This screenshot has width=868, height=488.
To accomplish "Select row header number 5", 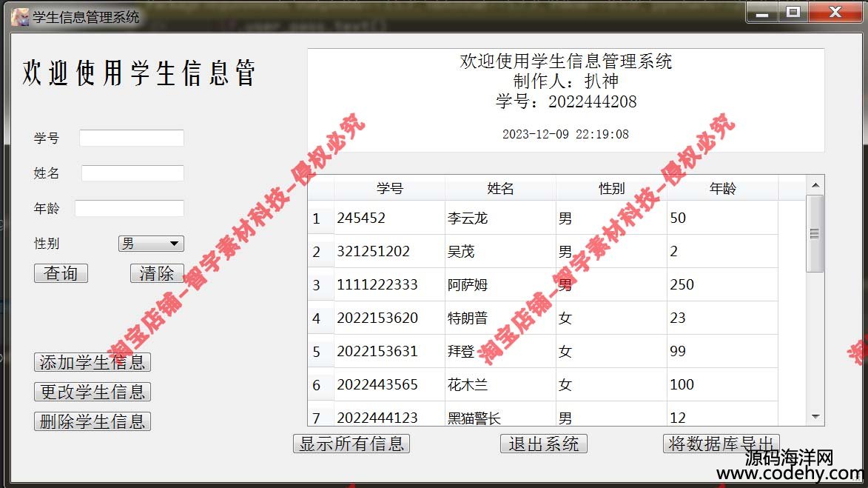I will pyautogui.click(x=321, y=351).
